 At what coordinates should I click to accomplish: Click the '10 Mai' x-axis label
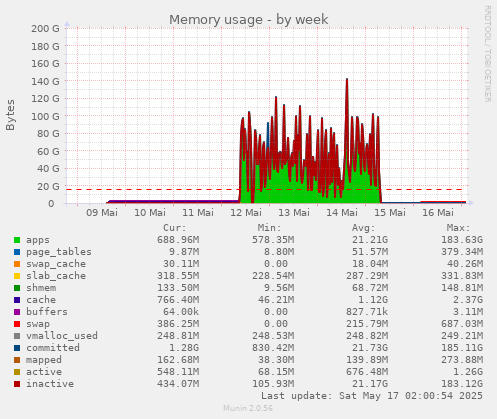pyautogui.click(x=150, y=213)
